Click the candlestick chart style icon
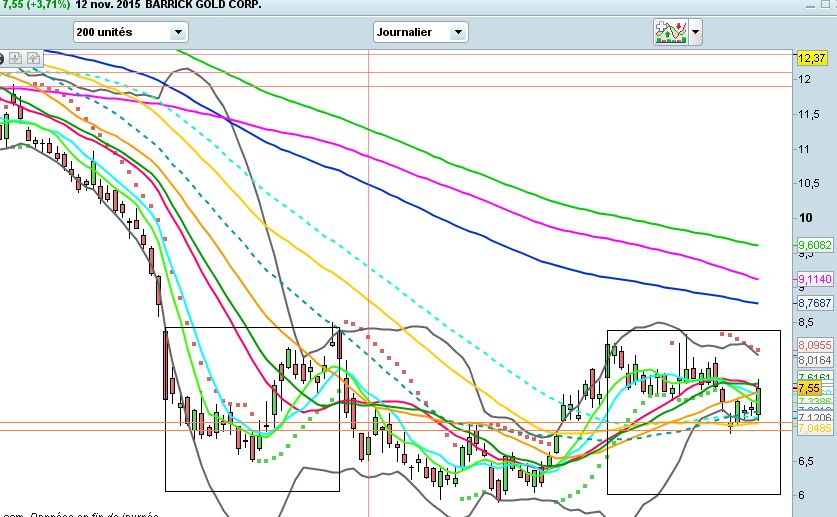Viewport: 837px width, 517px height. click(670, 32)
